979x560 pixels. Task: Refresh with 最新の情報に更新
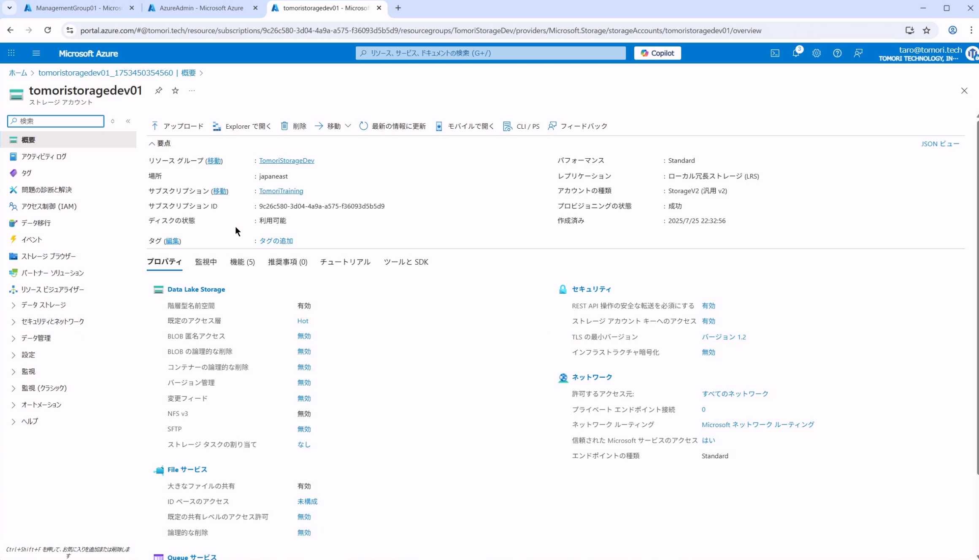pyautogui.click(x=392, y=126)
